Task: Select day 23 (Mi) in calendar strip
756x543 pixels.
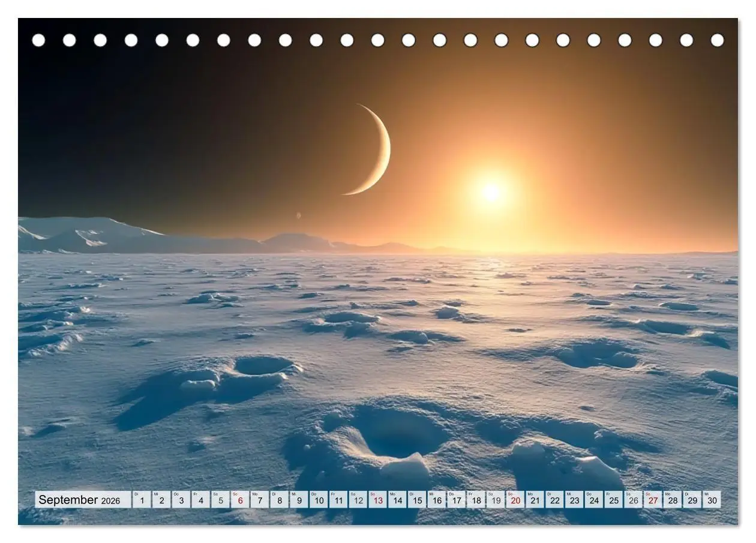Action: pyautogui.click(x=574, y=500)
